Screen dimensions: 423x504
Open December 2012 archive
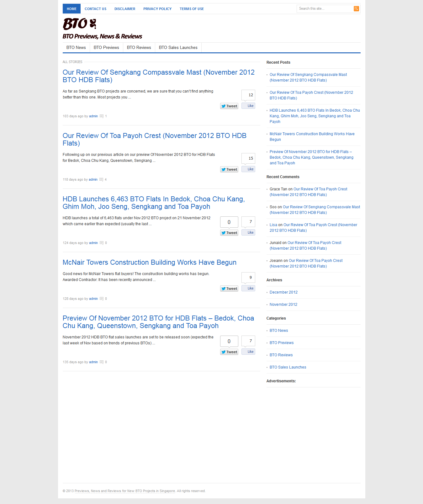[283, 292]
